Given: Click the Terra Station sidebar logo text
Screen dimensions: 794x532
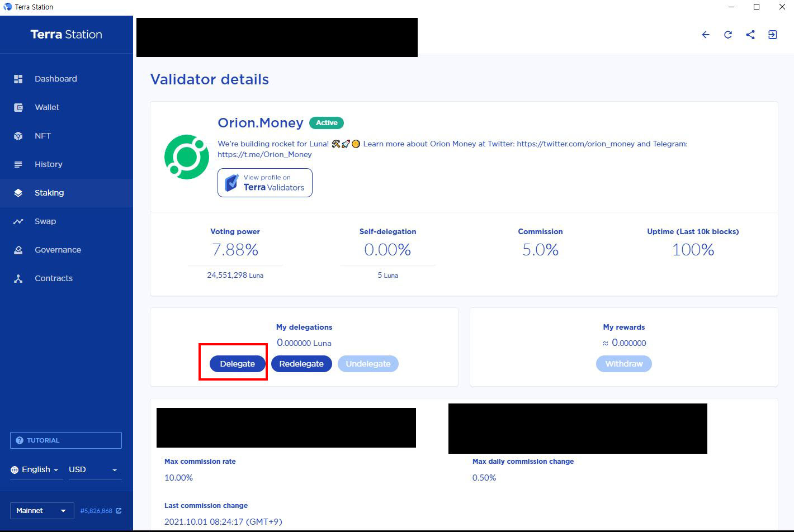Looking at the screenshot, I should point(67,35).
